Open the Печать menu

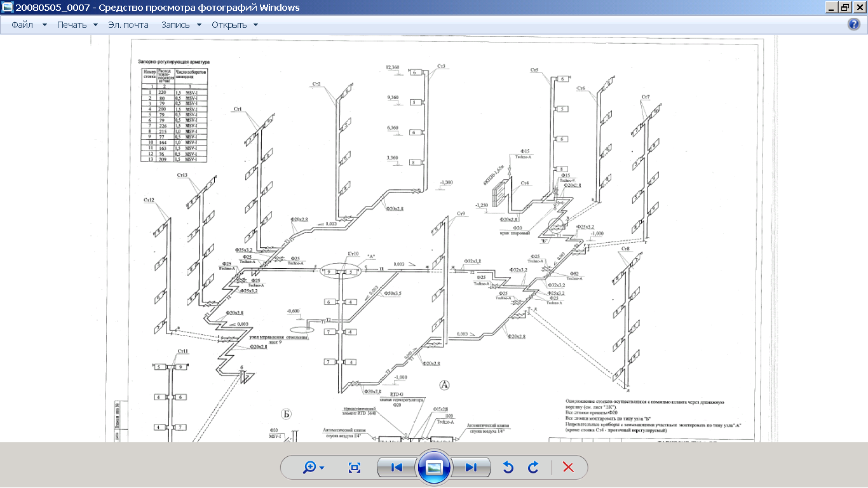pos(71,25)
